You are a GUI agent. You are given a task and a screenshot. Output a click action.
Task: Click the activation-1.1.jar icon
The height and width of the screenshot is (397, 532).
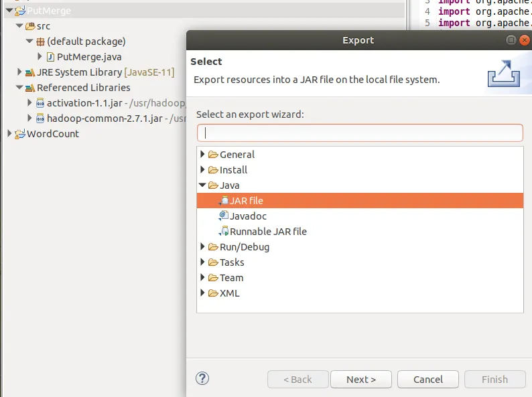tap(40, 103)
